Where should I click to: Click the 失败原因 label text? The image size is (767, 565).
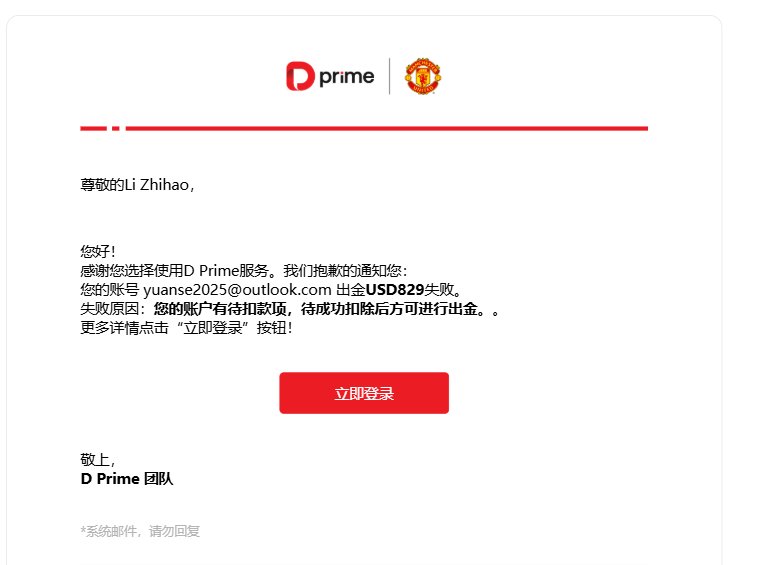[x=110, y=309]
